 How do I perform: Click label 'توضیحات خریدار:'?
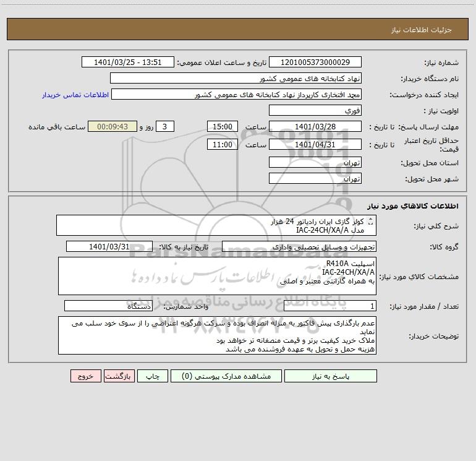(434, 336)
